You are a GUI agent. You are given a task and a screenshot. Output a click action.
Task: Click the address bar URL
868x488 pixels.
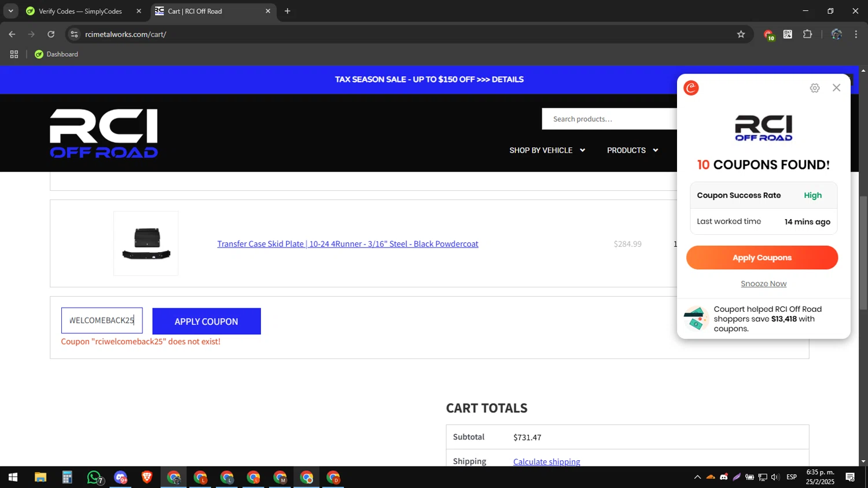(x=126, y=34)
